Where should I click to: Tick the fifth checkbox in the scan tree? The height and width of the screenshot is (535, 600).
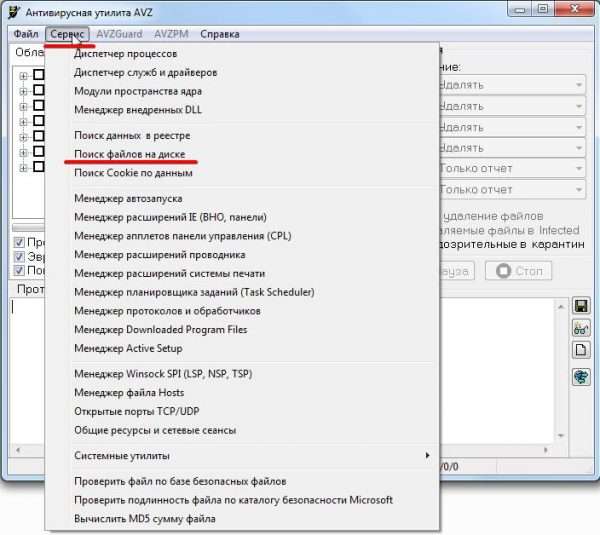(39, 136)
